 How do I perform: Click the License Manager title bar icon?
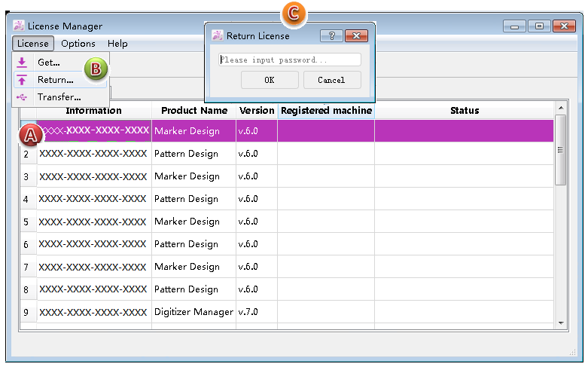tap(19, 26)
